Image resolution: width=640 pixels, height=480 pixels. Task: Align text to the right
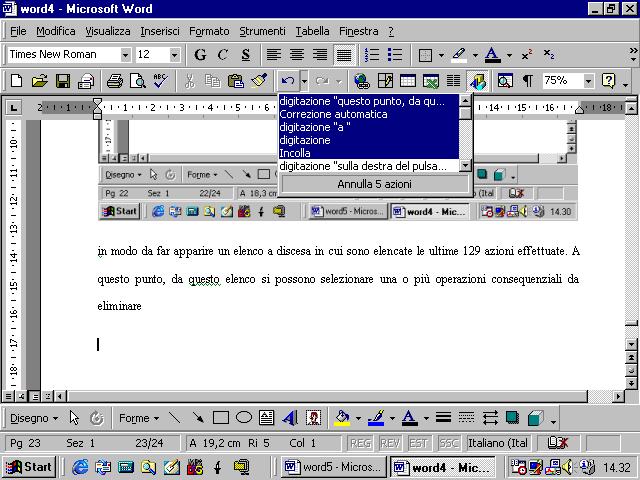tap(320, 55)
